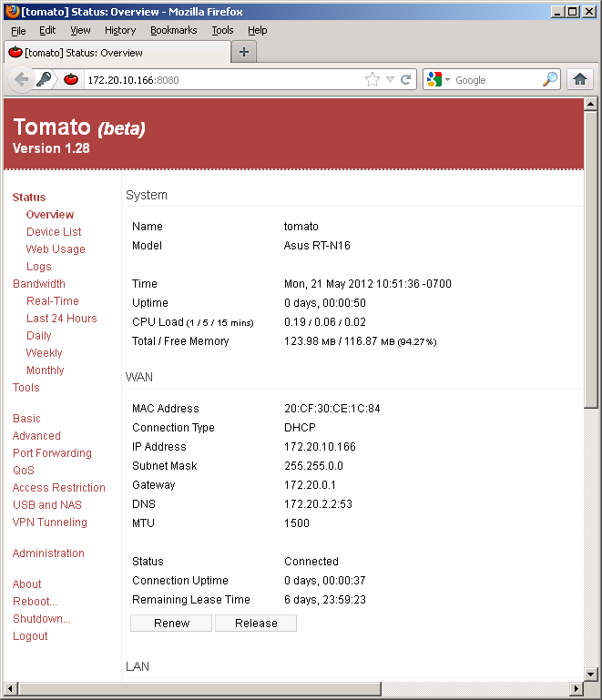Open the Firefox home page icon
This screenshot has height=700, width=602.
coord(579,80)
